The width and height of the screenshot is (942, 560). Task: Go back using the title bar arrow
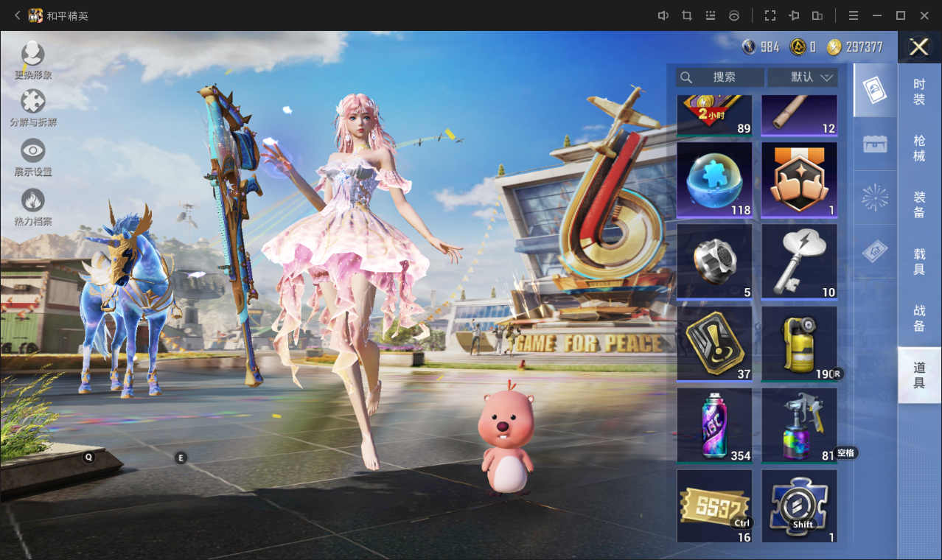point(17,15)
